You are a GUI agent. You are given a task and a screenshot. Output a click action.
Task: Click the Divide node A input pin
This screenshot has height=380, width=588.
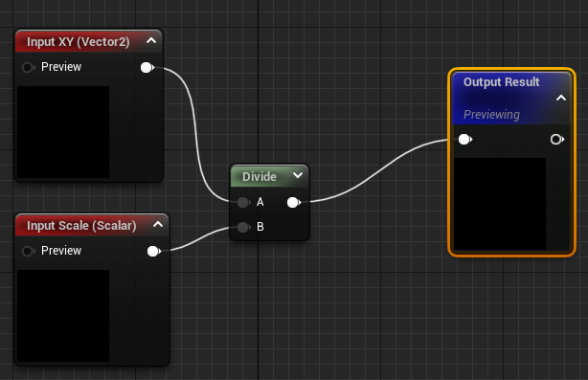click(x=244, y=202)
